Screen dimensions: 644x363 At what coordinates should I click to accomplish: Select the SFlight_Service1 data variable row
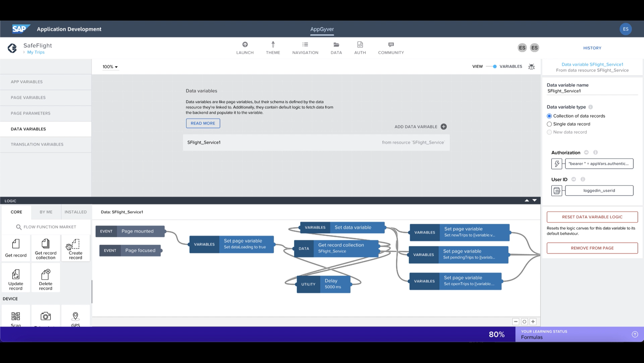[x=316, y=142]
